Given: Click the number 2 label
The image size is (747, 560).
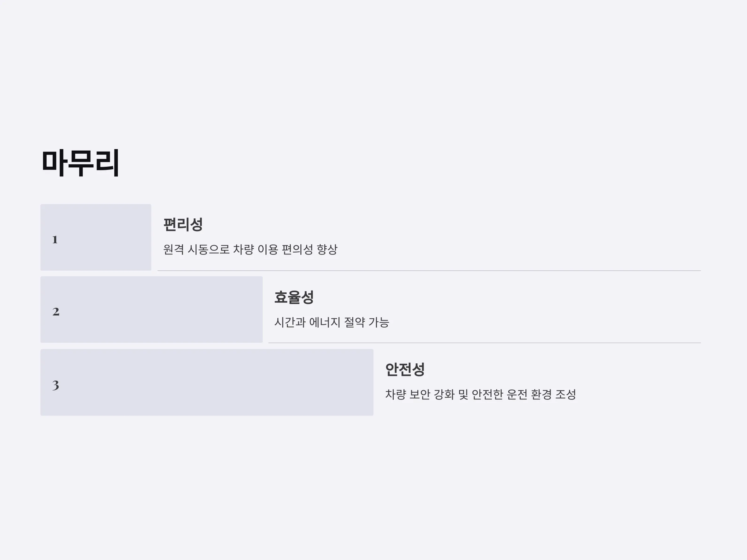Looking at the screenshot, I should click(x=56, y=311).
